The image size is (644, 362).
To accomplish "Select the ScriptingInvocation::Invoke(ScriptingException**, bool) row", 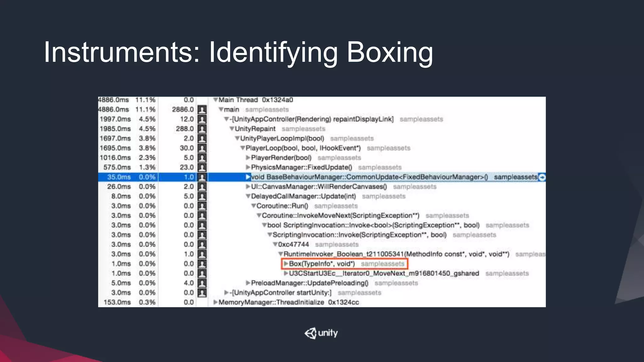I will [x=322, y=235].
